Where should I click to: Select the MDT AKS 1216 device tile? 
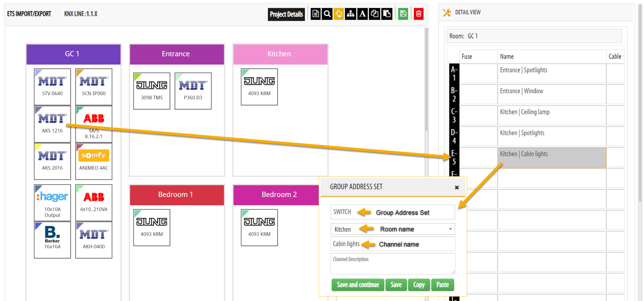click(52, 124)
